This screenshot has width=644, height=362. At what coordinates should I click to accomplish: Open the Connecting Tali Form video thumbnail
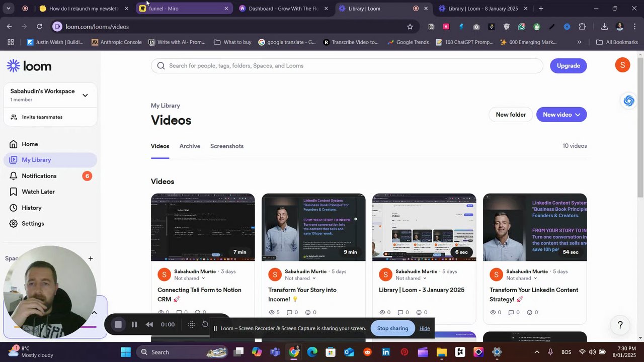click(x=203, y=227)
